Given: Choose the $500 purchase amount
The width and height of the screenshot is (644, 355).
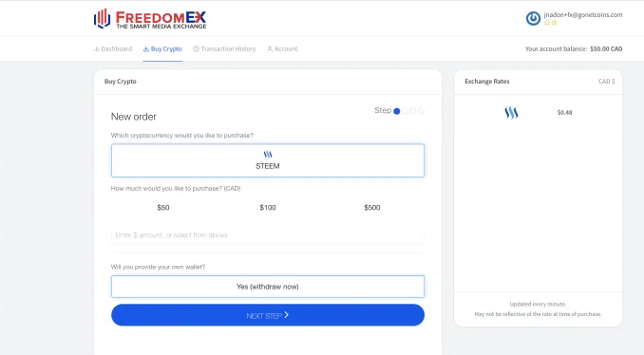Looking at the screenshot, I should [372, 208].
